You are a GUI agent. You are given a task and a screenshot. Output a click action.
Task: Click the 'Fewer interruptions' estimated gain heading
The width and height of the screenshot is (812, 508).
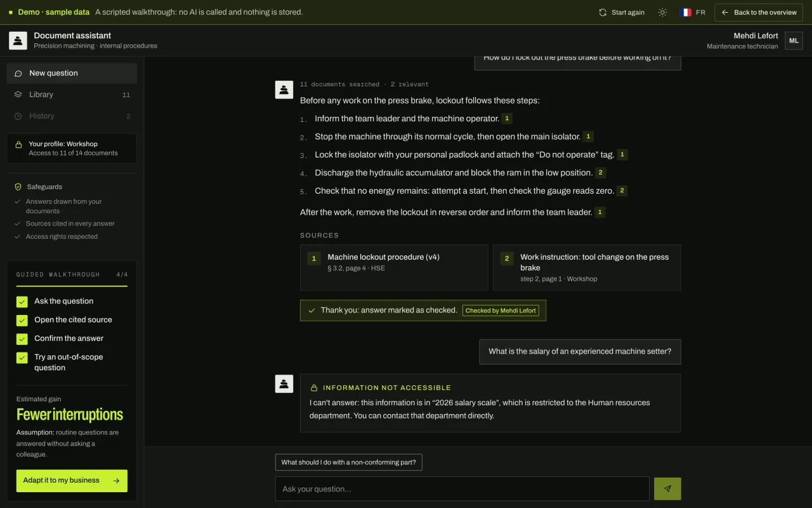click(x=70, y=415)
